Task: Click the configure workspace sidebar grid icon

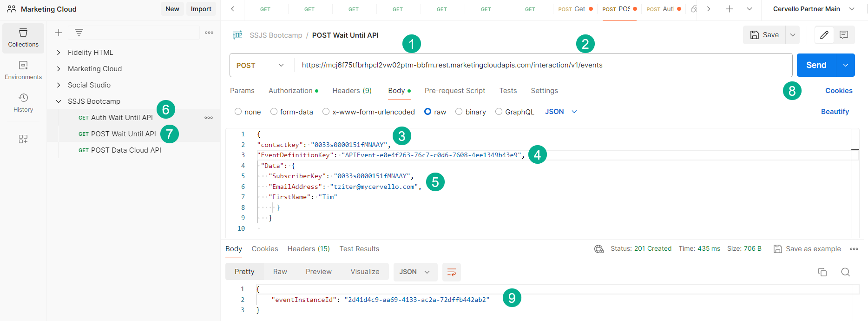Action: click(23, 139)
